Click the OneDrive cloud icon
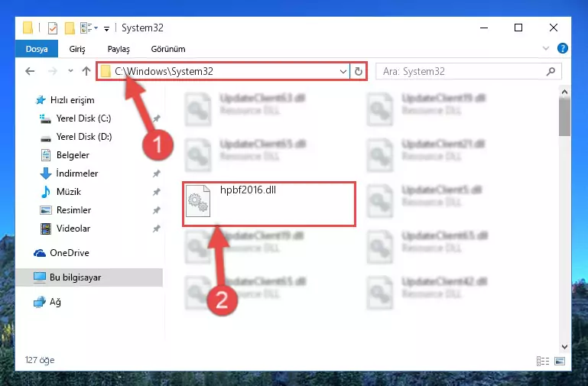 pyautogui.click(x=39, y=253)
